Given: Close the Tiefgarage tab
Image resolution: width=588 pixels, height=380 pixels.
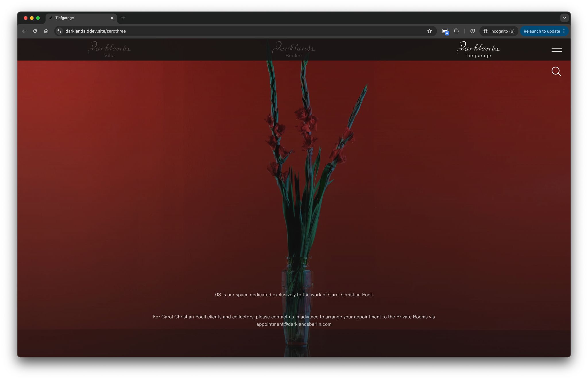Looking at the screenshot, I should pyautogui.click(x=112, y=18).
